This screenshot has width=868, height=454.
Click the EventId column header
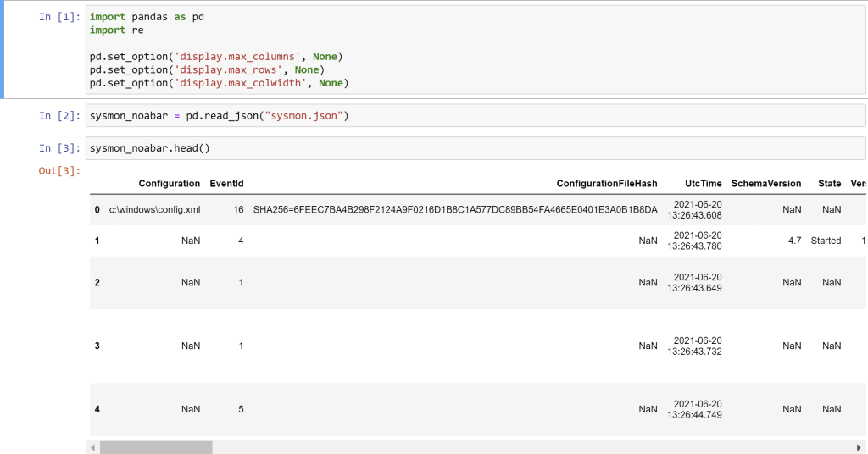click(x=226, y=184)
